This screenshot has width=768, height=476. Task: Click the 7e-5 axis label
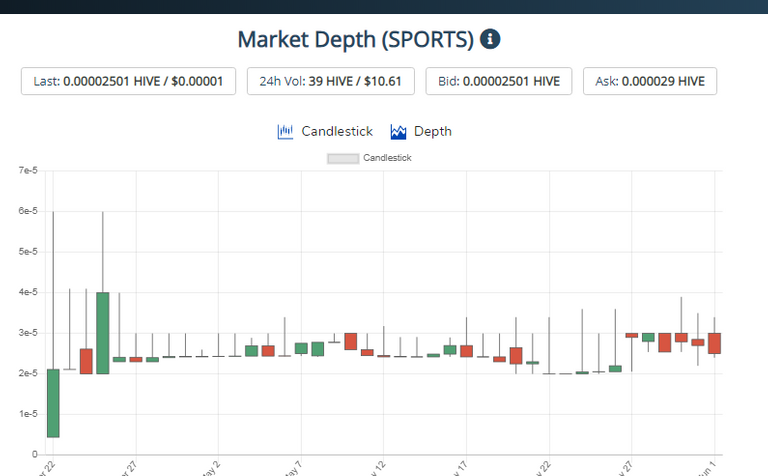coord(28,170)
